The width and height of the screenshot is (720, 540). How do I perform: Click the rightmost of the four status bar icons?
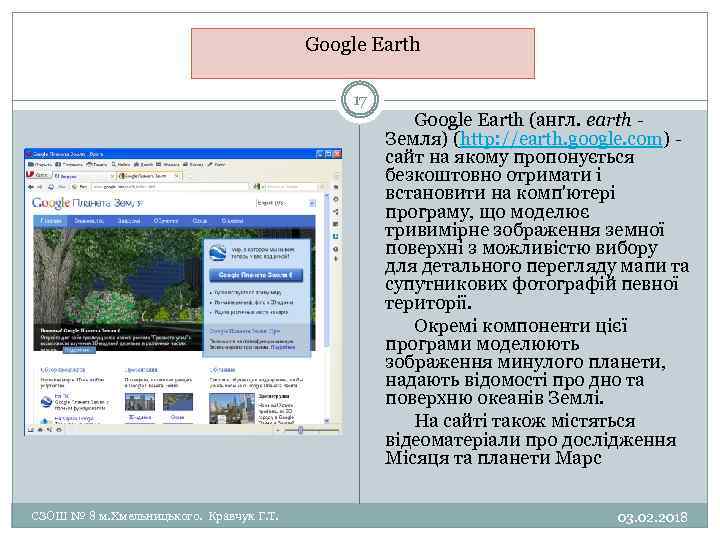pos(59,430)
